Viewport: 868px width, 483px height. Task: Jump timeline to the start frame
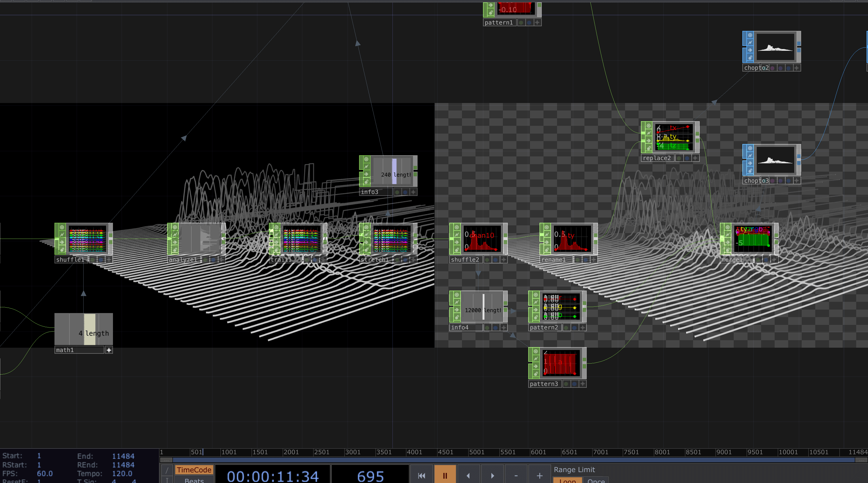pyautogui.click(x=421, y=475)
